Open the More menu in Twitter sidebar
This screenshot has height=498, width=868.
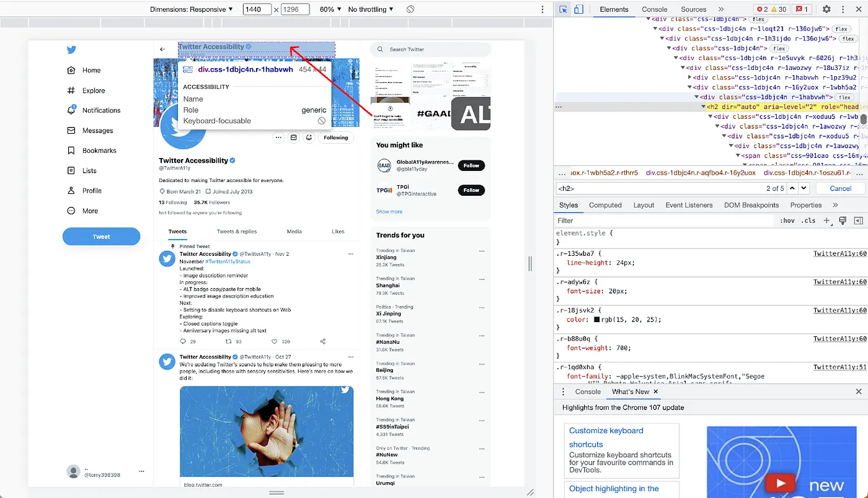click(x=82, y=211)
